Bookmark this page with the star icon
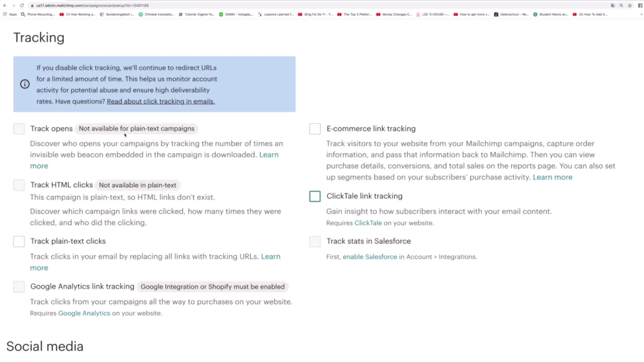Viewport: 644px width, 362px height. [x=630, y=5]
